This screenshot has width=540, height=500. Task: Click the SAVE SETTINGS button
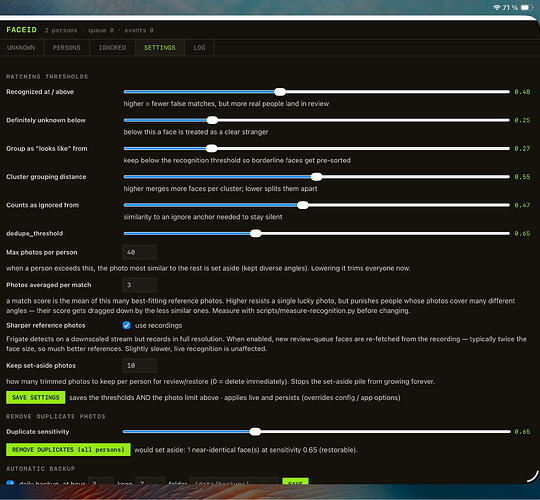coord(35,397)
